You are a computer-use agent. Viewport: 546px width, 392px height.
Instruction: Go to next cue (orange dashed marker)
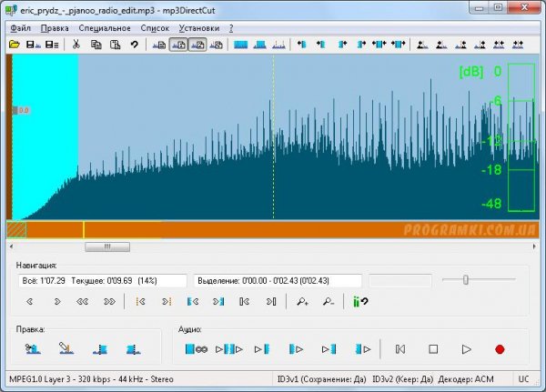167,301
